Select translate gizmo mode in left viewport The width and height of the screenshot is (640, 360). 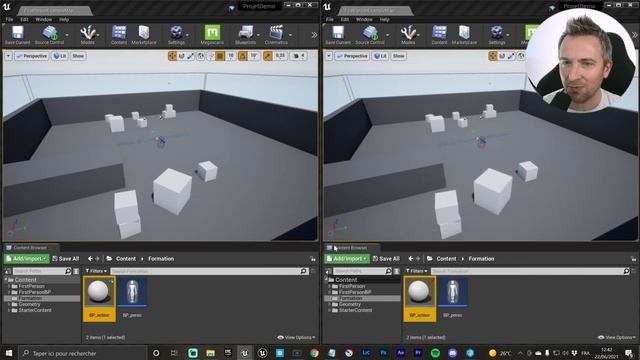[172, 56]
